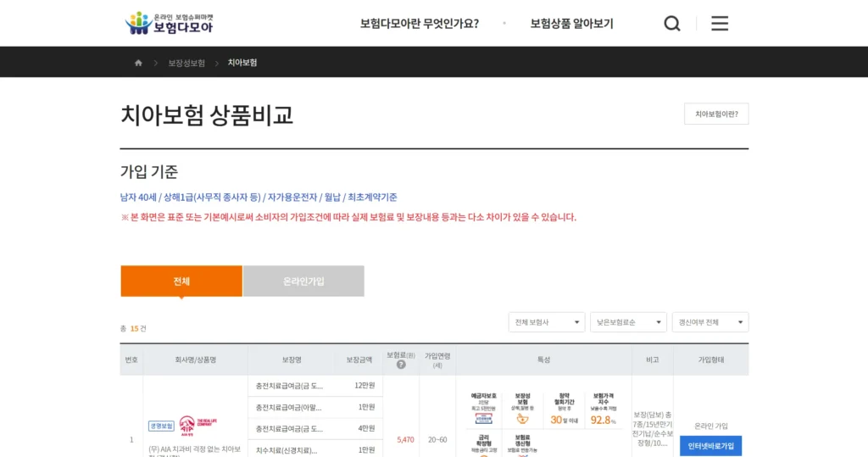The width and height of the screenshot is (868, 457).
Task: Click the 보험료 question mark help icon
Action: click(401, 365)
